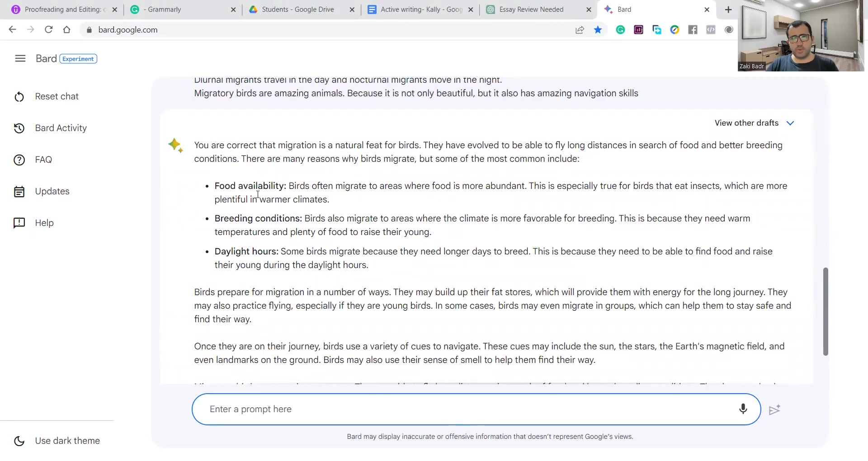Click the Bard sparkle response icon
The height and width of the screenshot is (461, 868).
[175, 146]
